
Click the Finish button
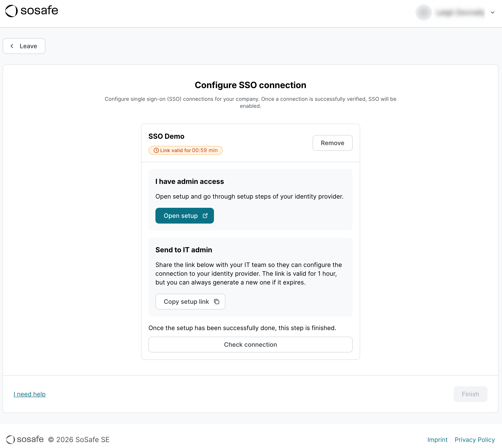[470, 394]
